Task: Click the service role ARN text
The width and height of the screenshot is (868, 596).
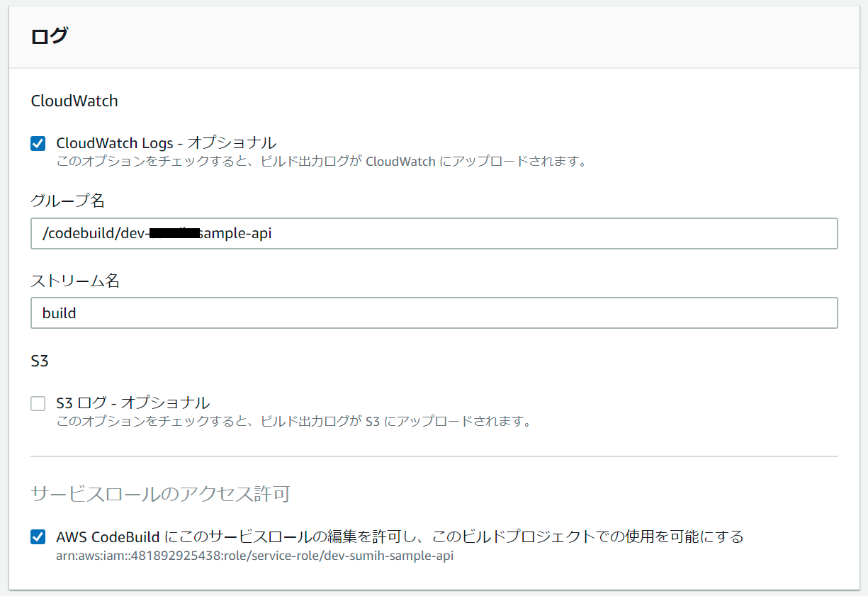Action: (x=255, y=556)
